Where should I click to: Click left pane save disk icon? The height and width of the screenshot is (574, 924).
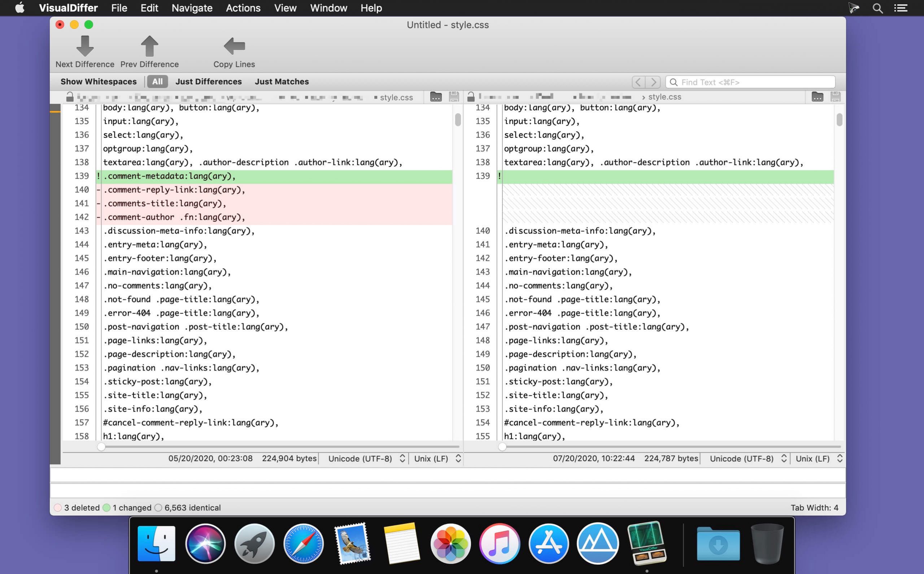click(454, 97)
